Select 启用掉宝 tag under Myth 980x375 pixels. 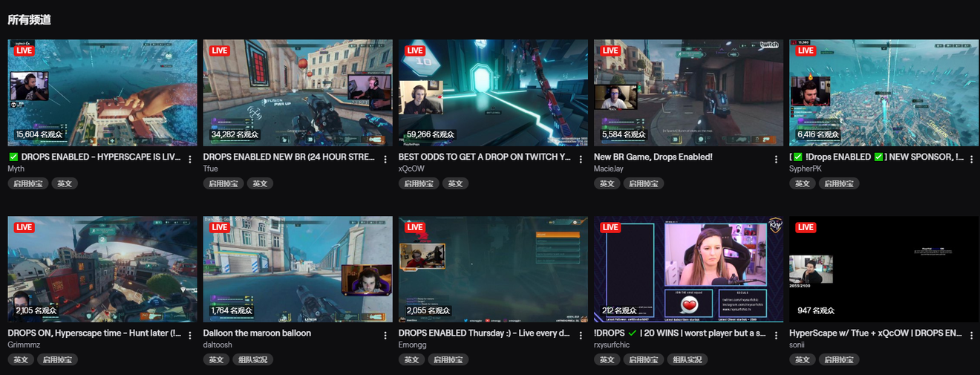point(28,183)
